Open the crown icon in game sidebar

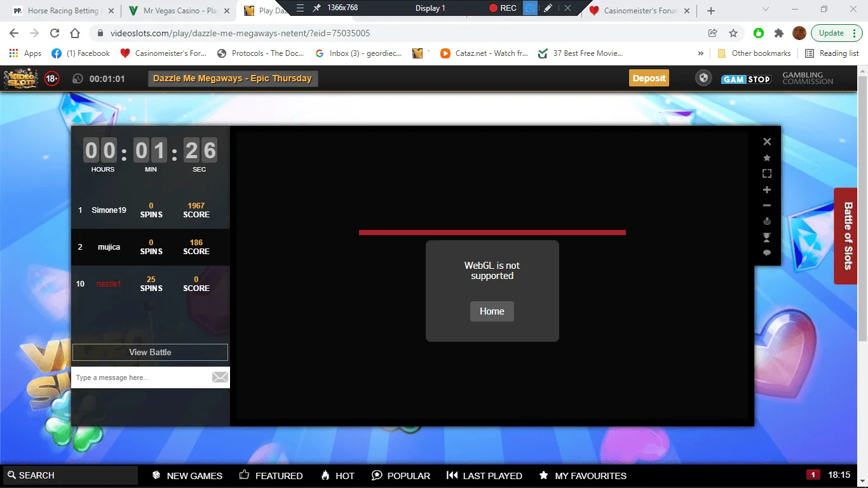(x=767, y=221)
